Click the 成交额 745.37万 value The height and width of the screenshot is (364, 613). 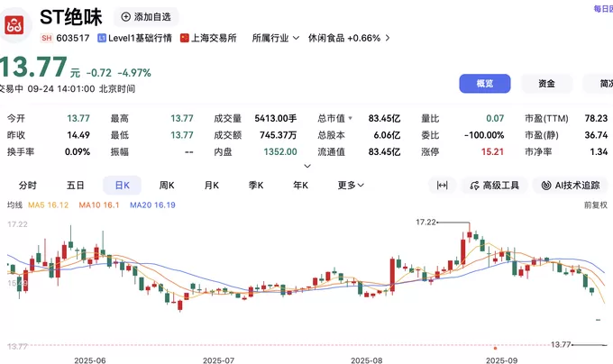(278, 135)
